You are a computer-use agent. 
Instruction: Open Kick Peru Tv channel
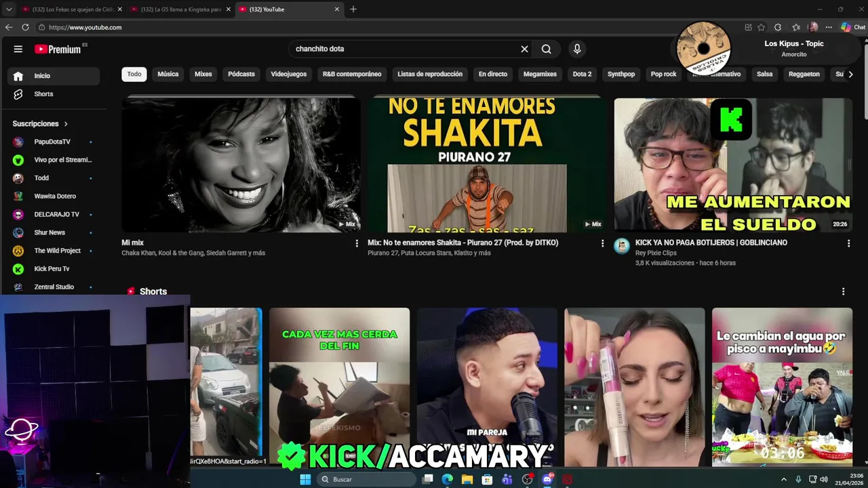pos(52,269)
